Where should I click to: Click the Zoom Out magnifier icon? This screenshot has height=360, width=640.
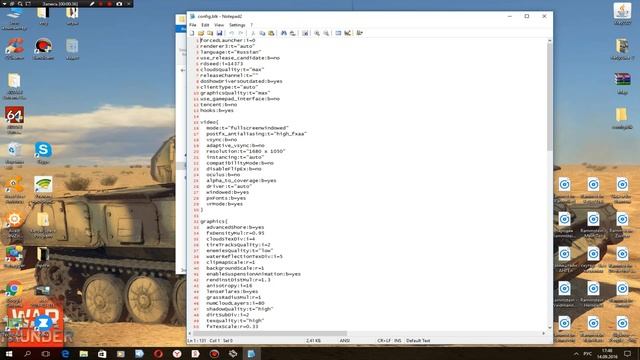pyautogui.click(x=326, y=33)
